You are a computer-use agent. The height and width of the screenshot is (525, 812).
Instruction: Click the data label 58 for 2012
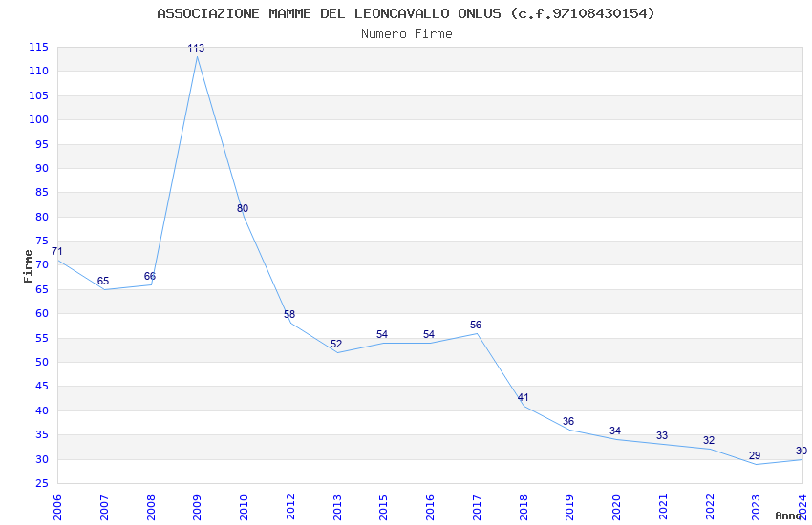pos(289,314)
